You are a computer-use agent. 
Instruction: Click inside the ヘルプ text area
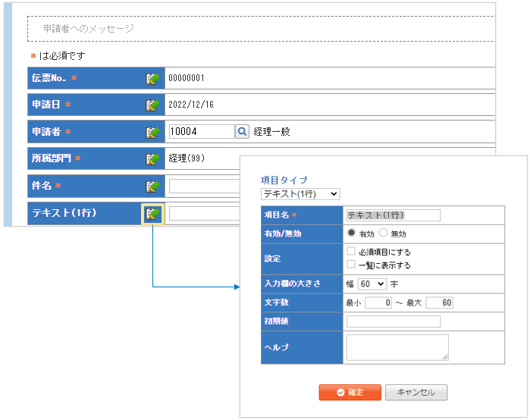[x=397, y=347]
